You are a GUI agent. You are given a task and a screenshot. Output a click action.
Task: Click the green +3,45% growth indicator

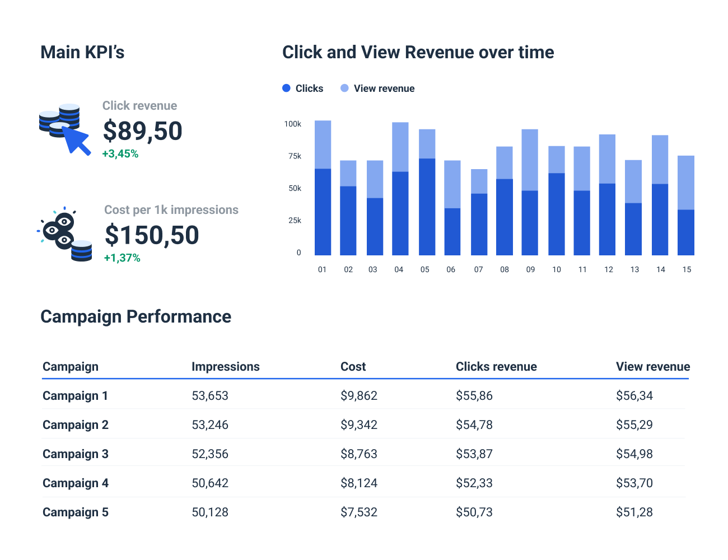pyautogui.click(x=121, y=152)
